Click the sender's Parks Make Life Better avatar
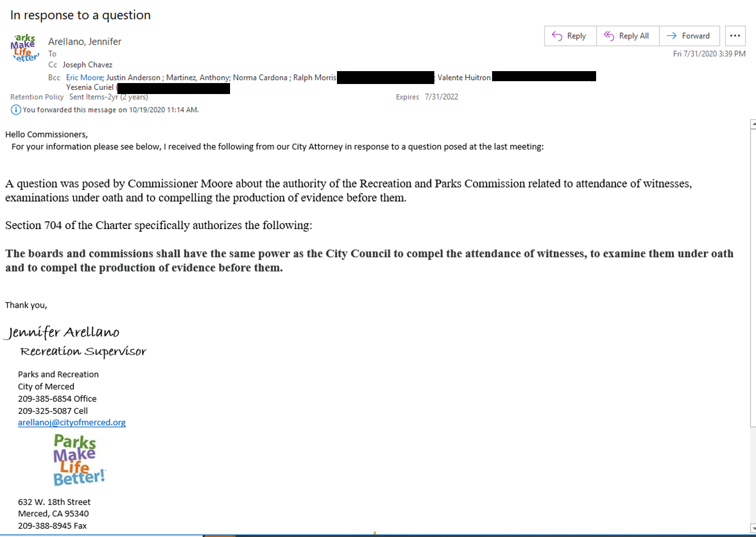 point(24,48)
